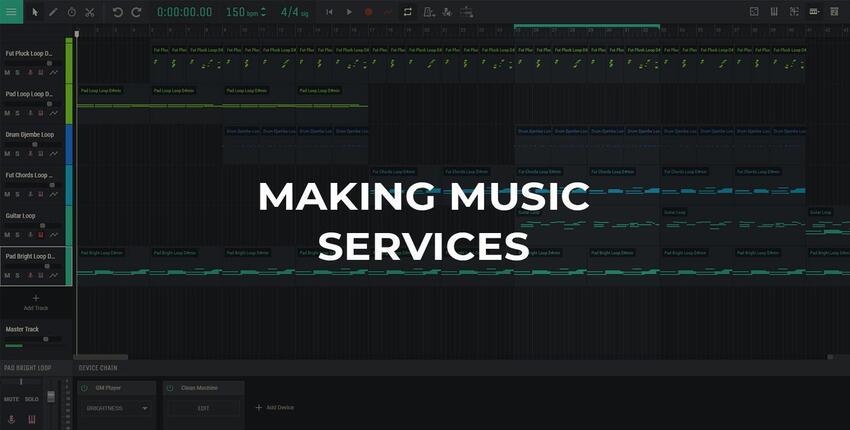The height and width of the screenshot is (430, 850).
Task: Mute the Pad Loop Loop track
Action: coord(7,113)
